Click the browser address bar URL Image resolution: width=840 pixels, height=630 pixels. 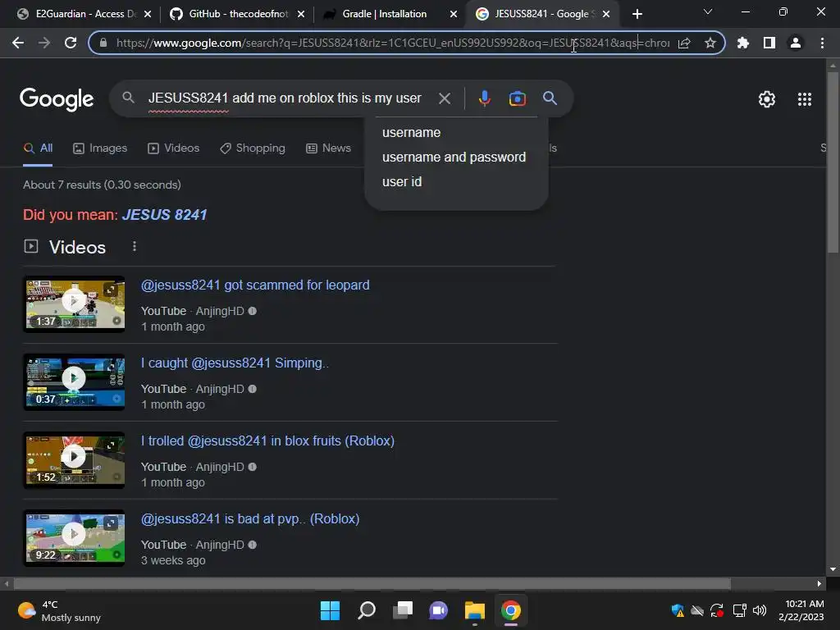point(392,43)
